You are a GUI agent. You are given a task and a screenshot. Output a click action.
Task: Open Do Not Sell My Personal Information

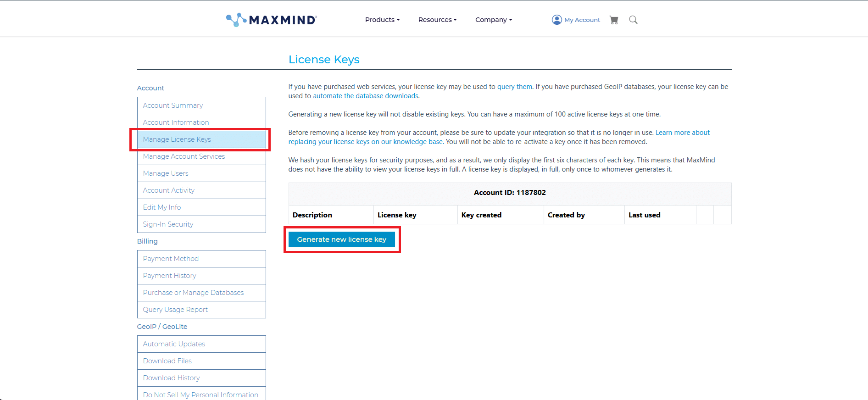pos(201,394)
